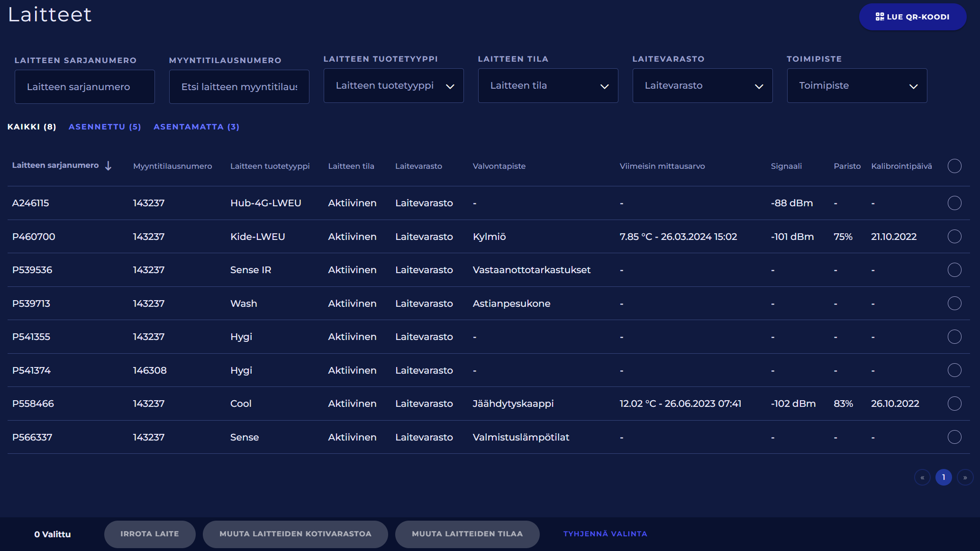Image resolution: width=980 pixels, height=551 pixels.
Task: Select the row for device P566337
Action: click(954, 437)
